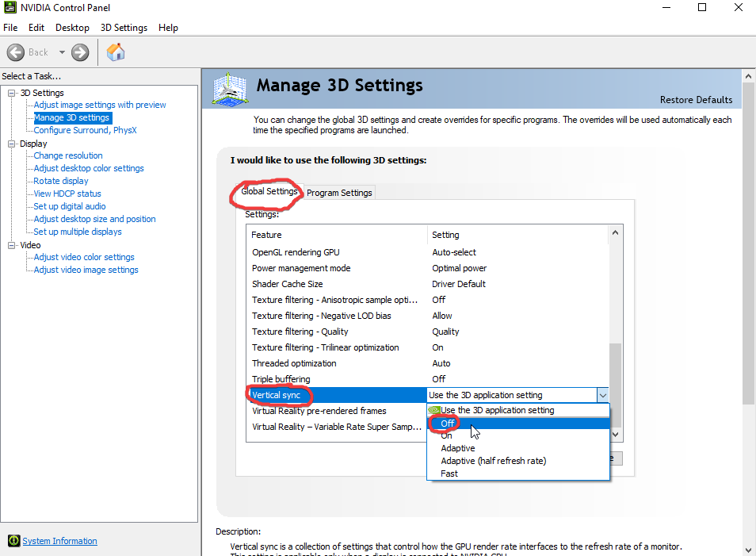Open Adjust desktop size and position

click(94, 219)
